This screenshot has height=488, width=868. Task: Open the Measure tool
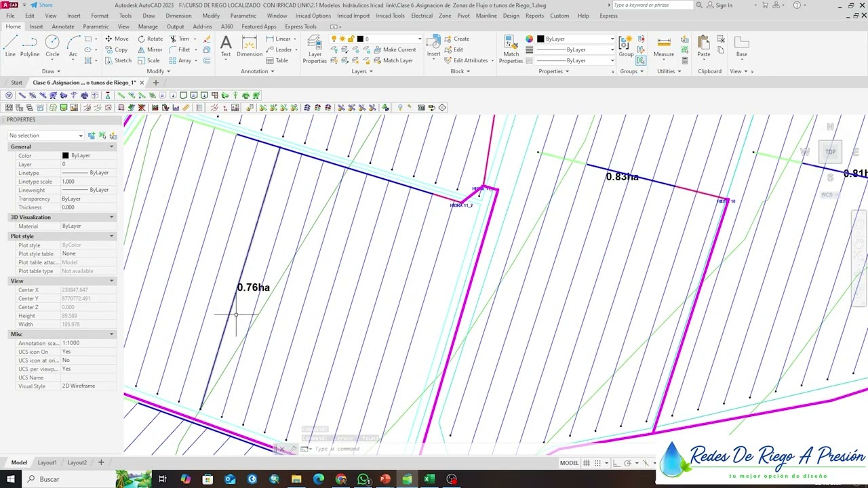664,46
